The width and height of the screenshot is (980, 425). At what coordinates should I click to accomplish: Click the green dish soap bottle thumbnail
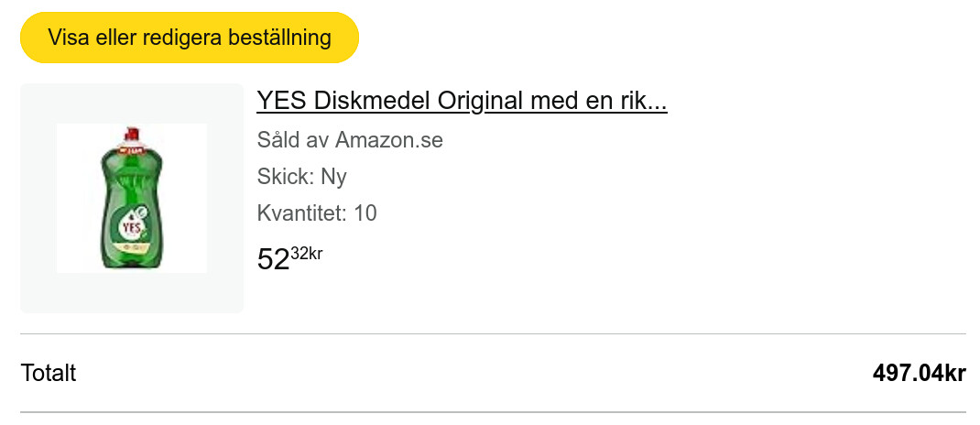(131, 198)
